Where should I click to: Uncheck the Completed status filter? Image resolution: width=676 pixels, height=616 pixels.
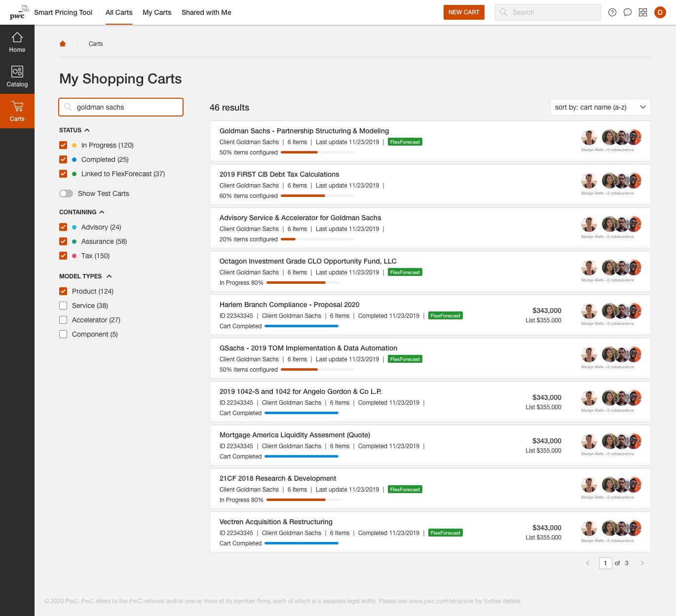pos(63,159)
